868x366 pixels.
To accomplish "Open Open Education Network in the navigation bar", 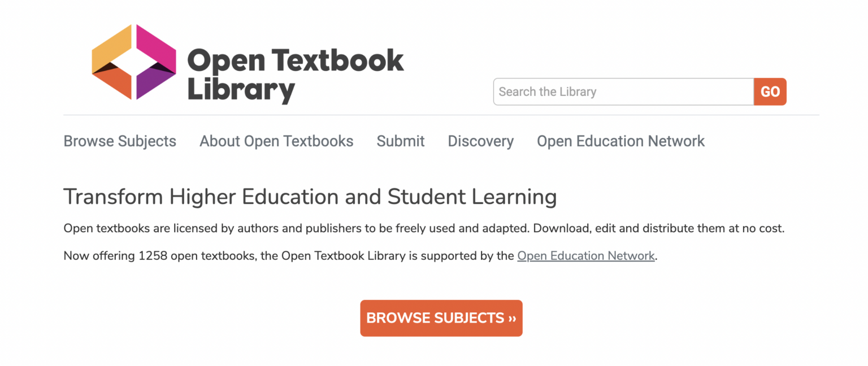I will click(620, 141).
